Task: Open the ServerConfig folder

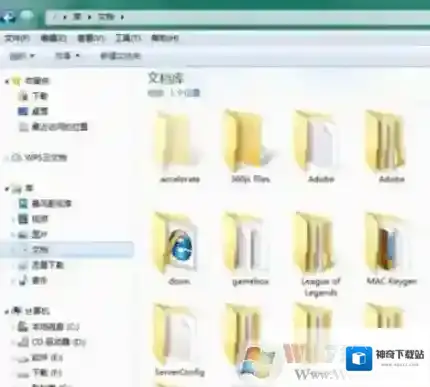Action: point(180,340)
